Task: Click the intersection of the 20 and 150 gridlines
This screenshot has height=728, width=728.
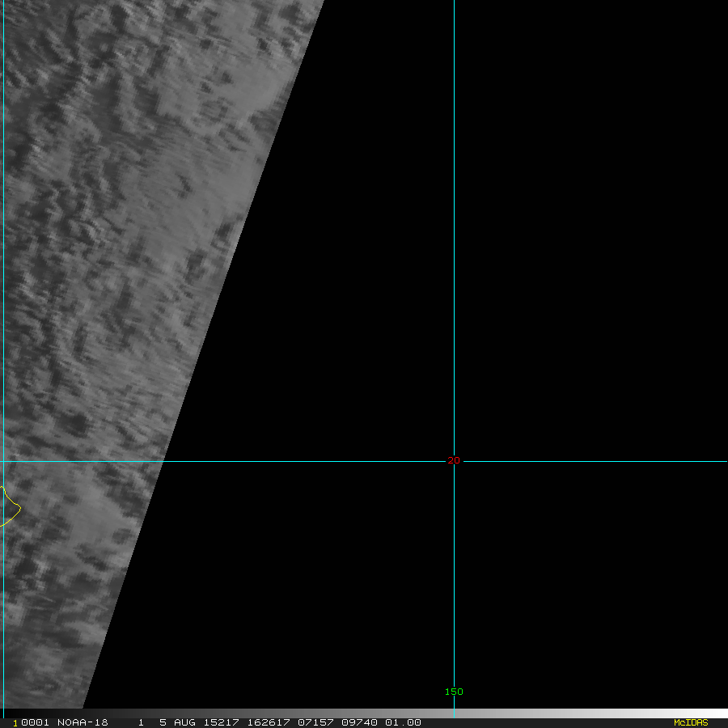Action: tap(454, 462)
